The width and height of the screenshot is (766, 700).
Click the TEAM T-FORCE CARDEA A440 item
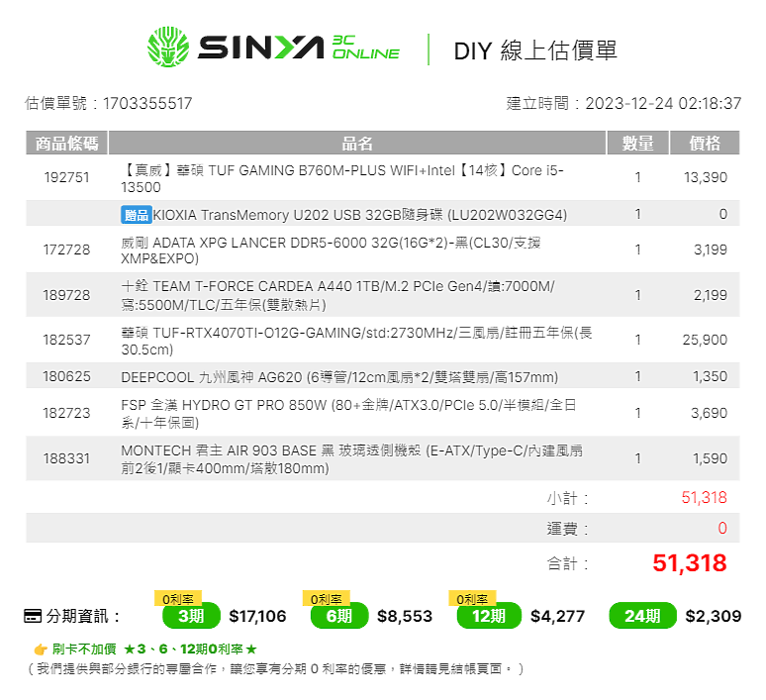(338, 295)
